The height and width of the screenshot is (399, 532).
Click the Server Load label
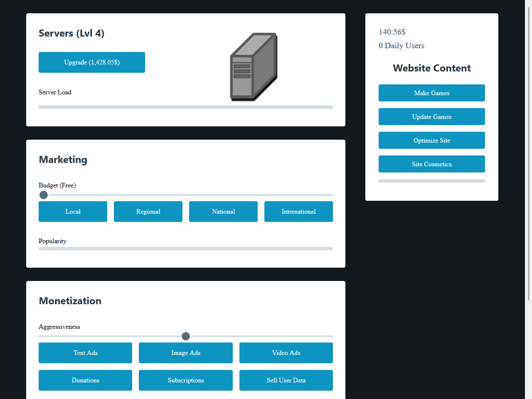click(x=55, y=92)
